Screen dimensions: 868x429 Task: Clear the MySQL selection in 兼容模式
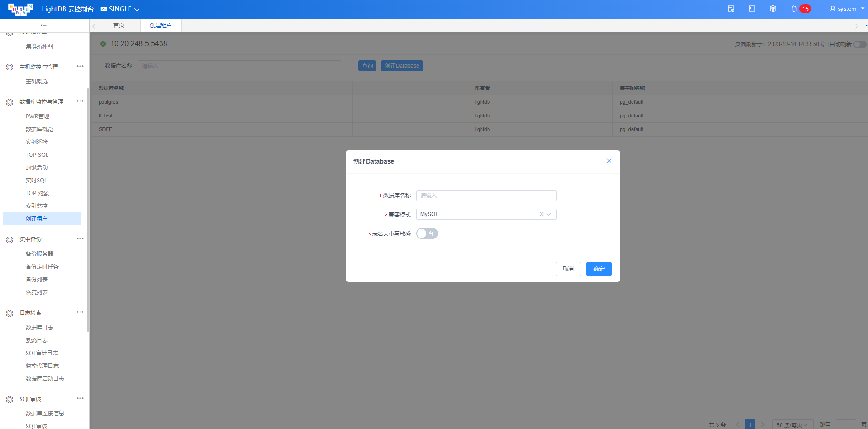(x=541, y=214)
